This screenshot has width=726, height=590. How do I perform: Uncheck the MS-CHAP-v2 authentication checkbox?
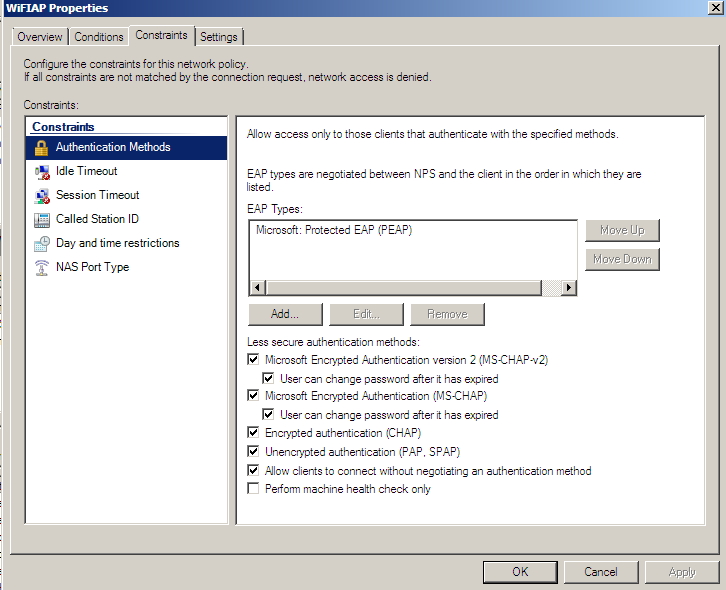point(253,359)
